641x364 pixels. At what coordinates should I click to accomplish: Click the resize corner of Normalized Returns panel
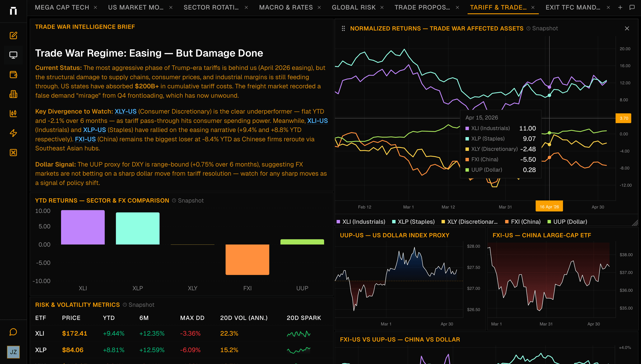pos(635,223)
